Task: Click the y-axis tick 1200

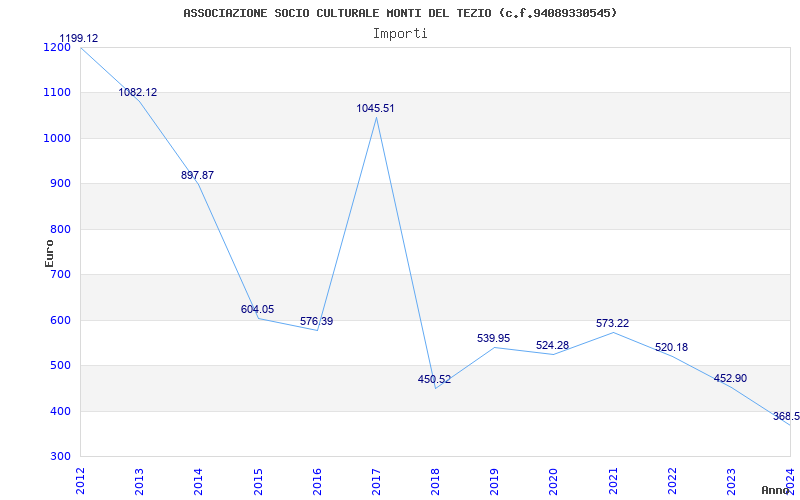Action: click(x=57, y=47)
